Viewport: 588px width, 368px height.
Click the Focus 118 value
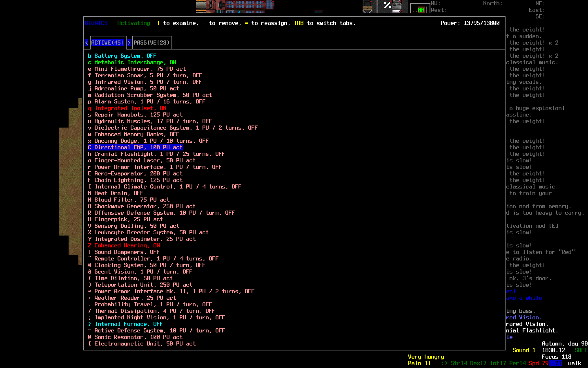[557, 357]
